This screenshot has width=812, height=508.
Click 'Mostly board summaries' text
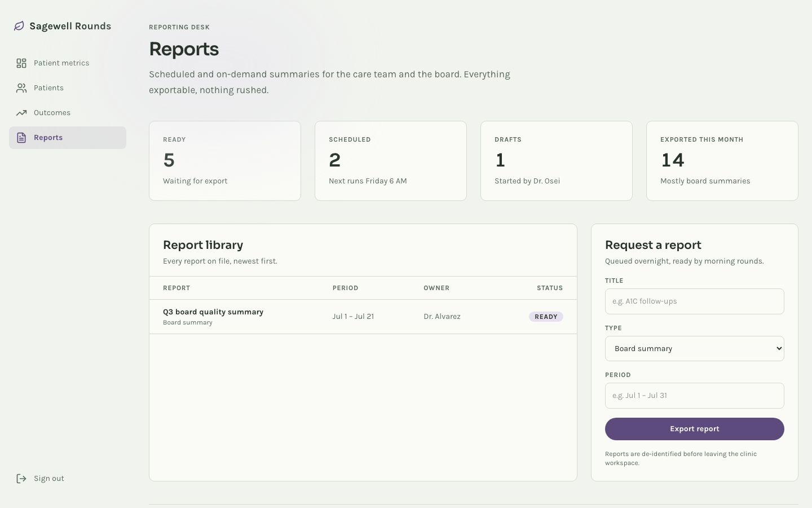click(x=705, y=181)
